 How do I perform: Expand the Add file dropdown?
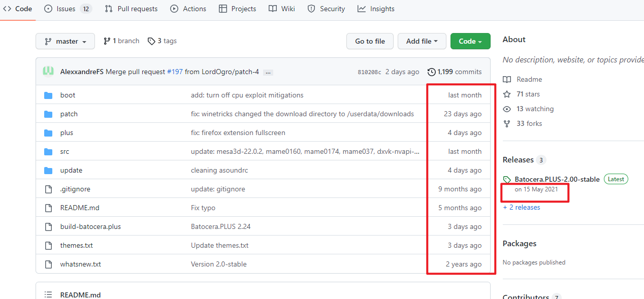pyautogui.click(x=422, y=41)
